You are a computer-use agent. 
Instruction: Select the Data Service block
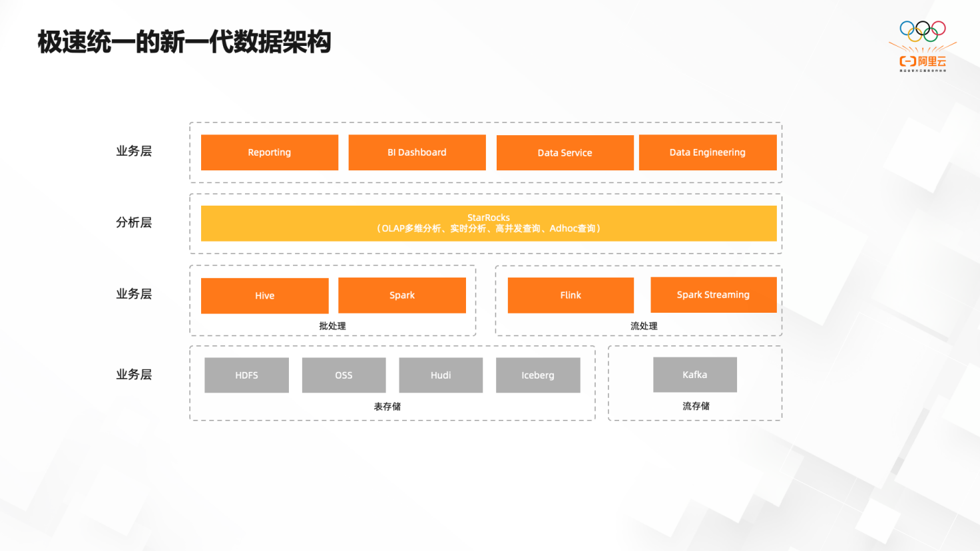pyautogui.click(x=565, y=152)
